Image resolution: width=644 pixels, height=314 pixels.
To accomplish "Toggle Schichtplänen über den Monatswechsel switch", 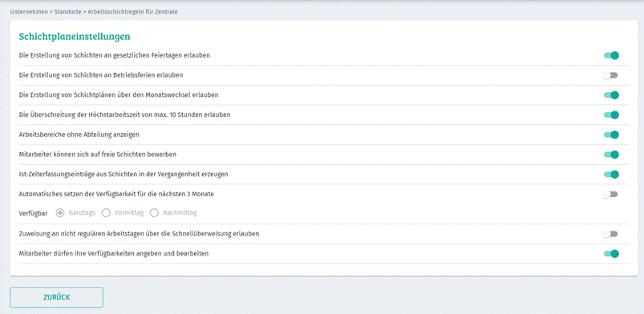I will (x=611, y=95).
